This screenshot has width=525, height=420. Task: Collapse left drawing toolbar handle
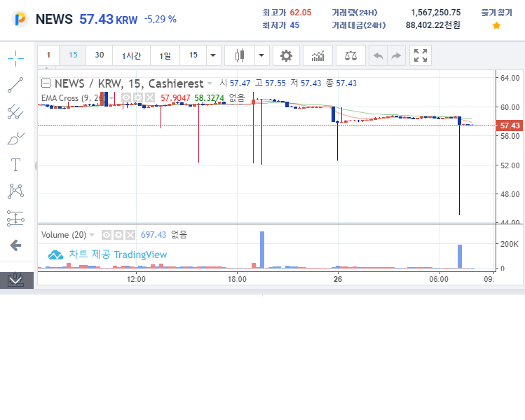(x=36, y=165)
